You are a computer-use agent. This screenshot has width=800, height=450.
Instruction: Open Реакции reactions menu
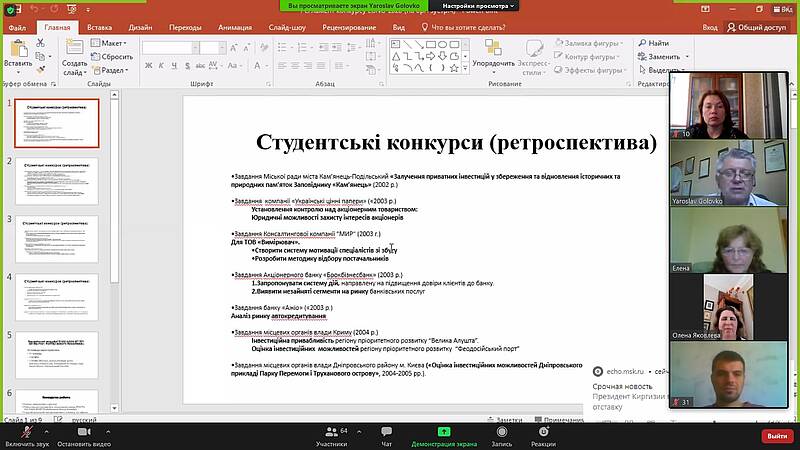coord(543,437)
